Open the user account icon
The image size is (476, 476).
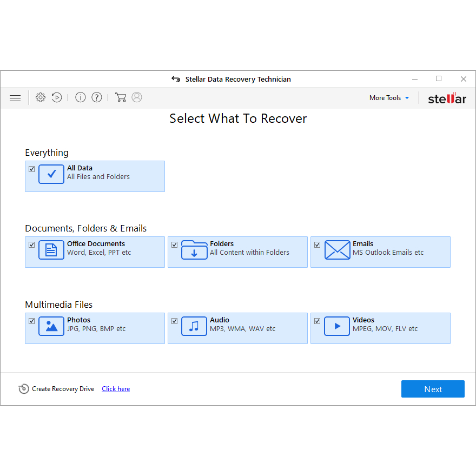coord(137,97)
